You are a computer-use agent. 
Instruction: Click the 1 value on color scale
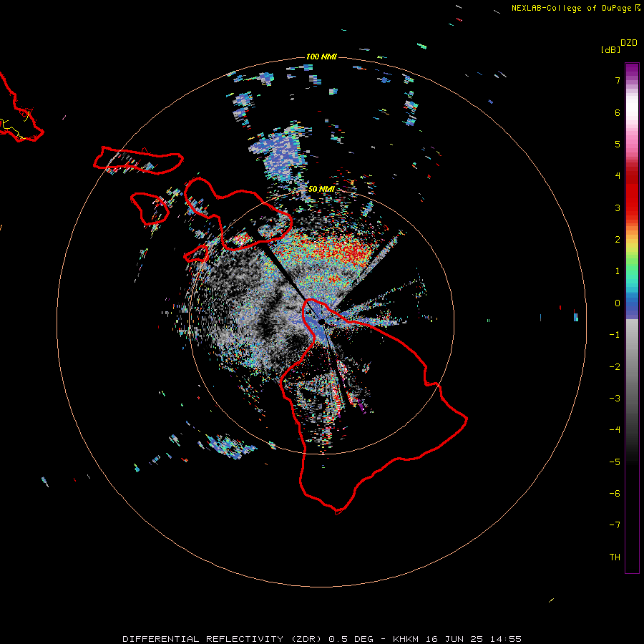pos(618,271)
